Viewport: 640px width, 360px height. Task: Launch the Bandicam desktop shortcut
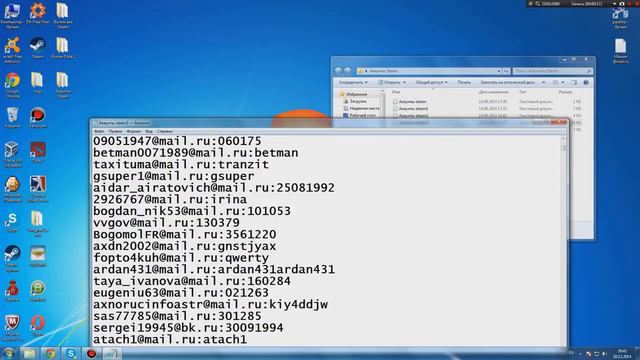[38, 118]
